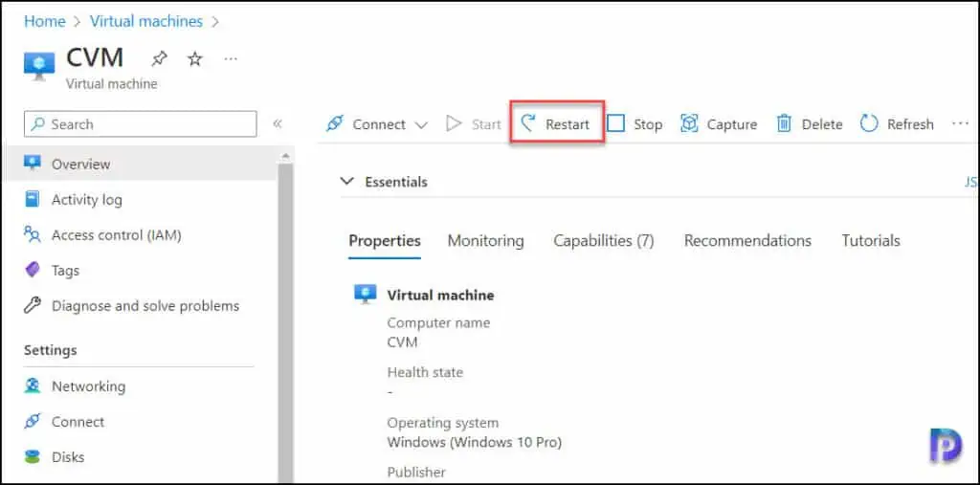The height and width of the screenshot is (485, 980).
Task: Click the Publisher label
Action: pyautogui.click(x=416, y=472)
